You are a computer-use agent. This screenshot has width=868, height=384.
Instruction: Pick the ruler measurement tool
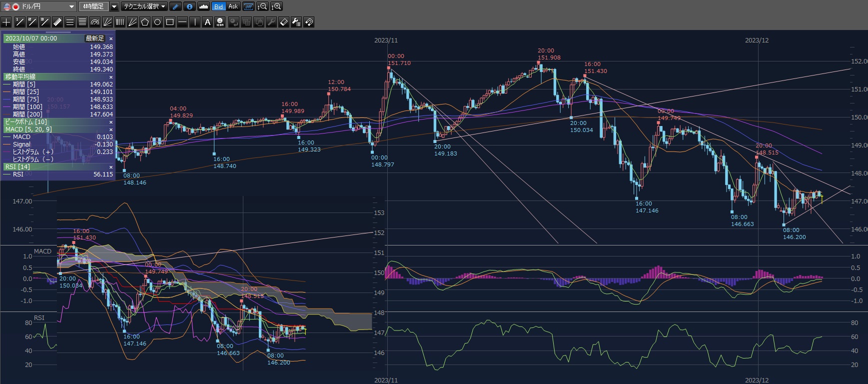57,22
